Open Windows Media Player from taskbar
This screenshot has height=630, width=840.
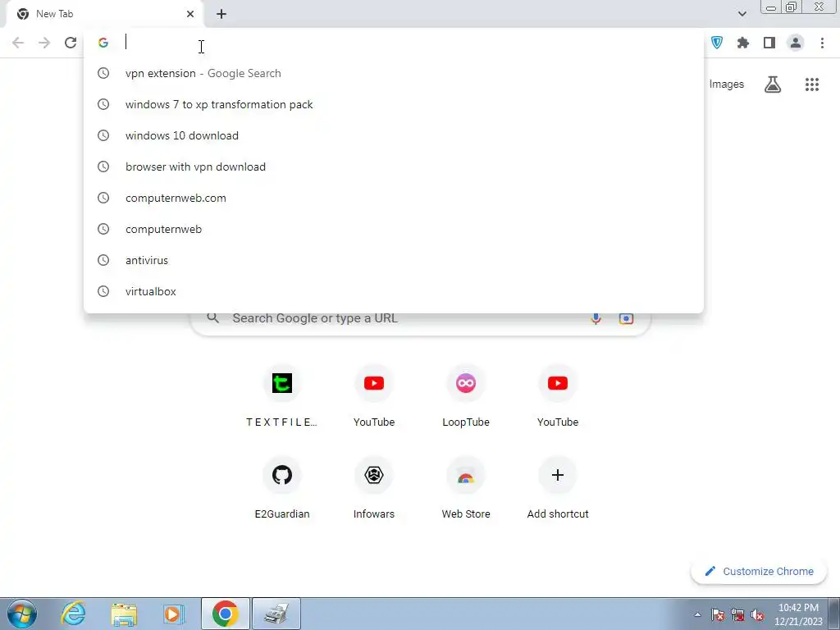click(174, 614)
